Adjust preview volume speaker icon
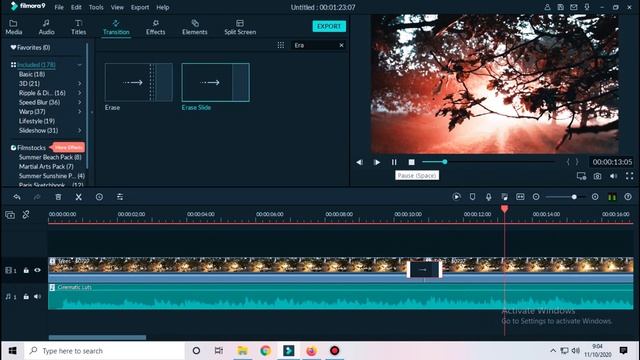The image size is (640, 360). (x=613, y=176)
